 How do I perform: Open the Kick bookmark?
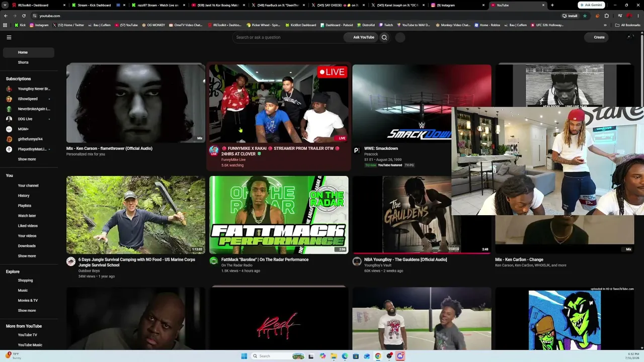click(x=20, y=25)
